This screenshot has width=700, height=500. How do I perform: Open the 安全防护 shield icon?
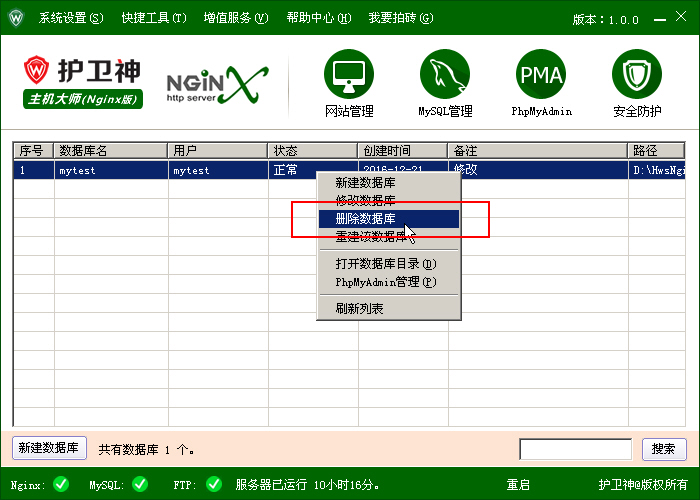[x=637, y=74]
